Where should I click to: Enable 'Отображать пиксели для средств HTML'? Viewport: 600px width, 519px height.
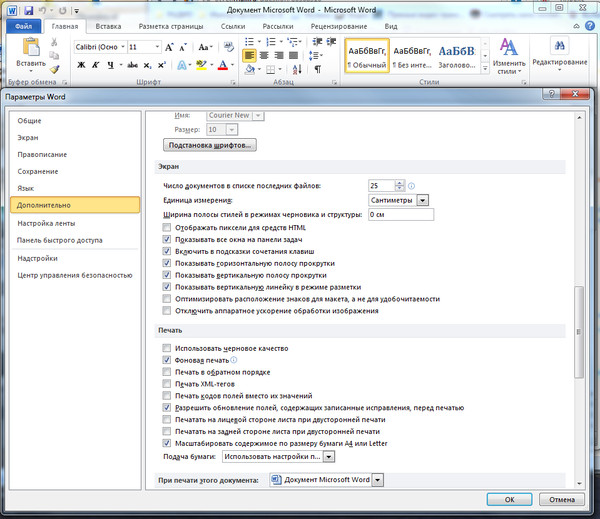point(166,228)
